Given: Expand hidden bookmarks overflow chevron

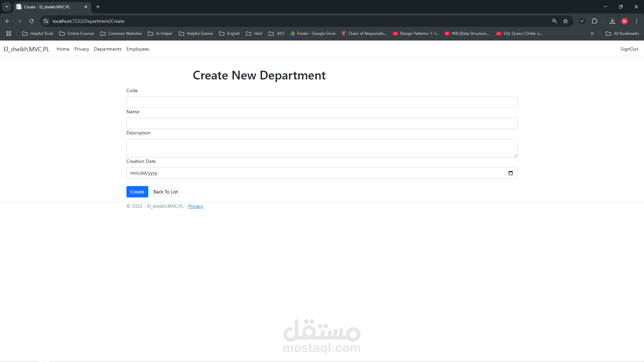Looking at the screenshot, I should tap(592, 34).
